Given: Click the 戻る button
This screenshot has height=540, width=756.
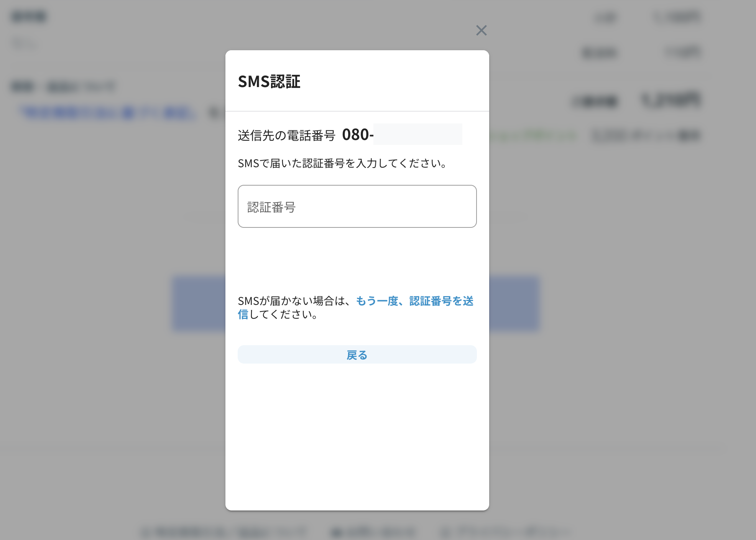Looking at the screenshot, I should pos(357,354).
